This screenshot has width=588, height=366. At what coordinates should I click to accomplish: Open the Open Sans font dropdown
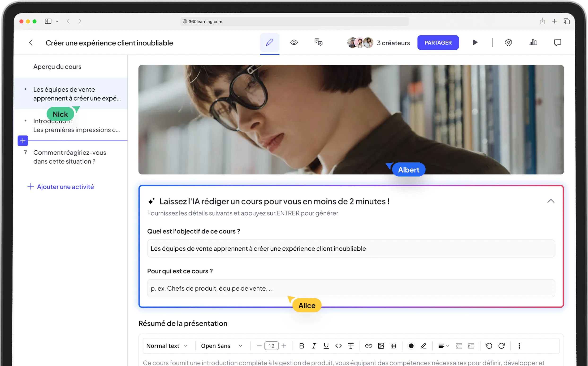(221, 346)
